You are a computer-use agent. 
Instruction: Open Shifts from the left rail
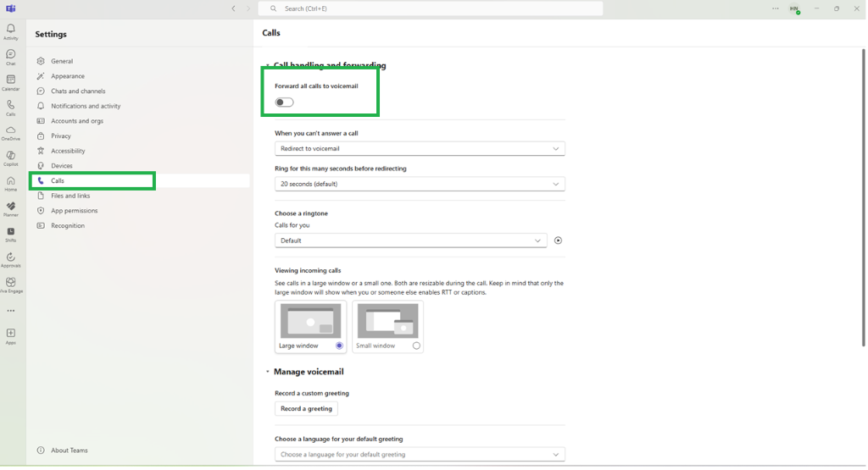(x=10, y=235)
